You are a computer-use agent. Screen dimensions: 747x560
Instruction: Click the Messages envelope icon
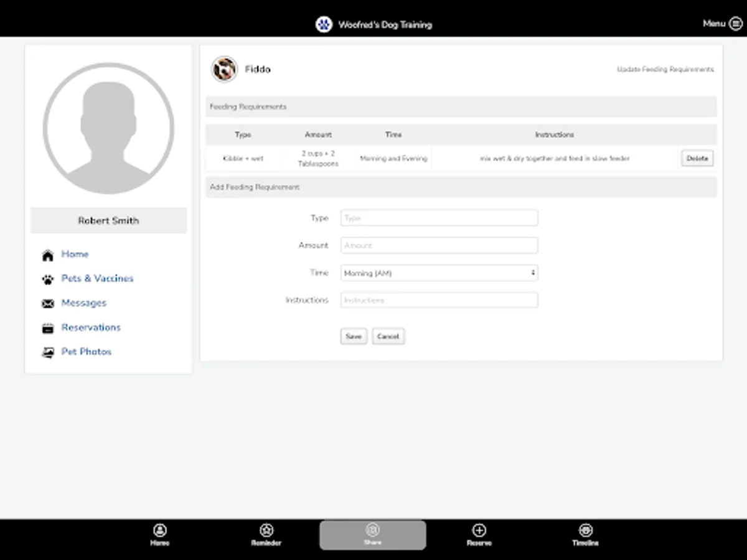[47, 303]
